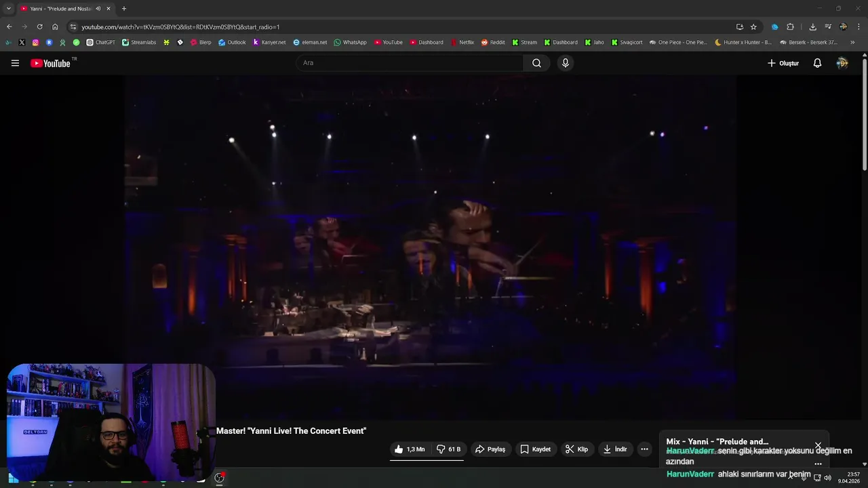Open the Berserk bookmark
868x488 pixels.
[x=808, y=42]
